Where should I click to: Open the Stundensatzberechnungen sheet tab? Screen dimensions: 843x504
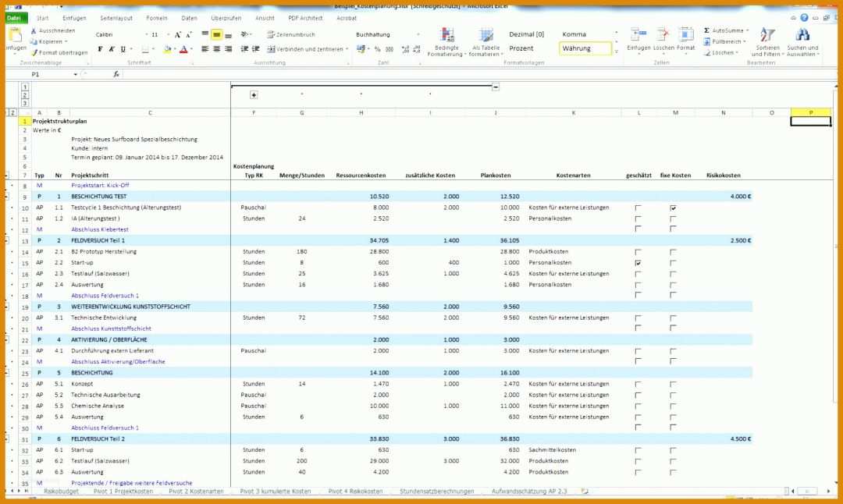pos(436,491)
